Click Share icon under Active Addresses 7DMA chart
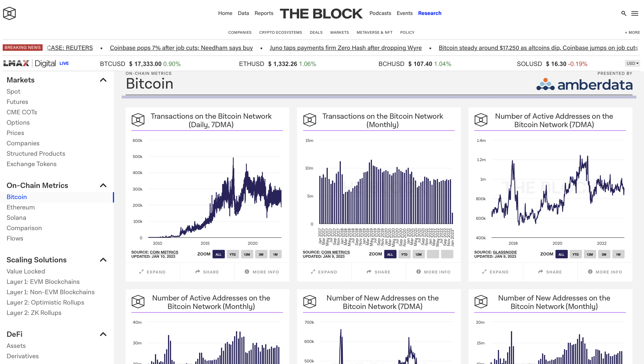 tap(540, 272)
